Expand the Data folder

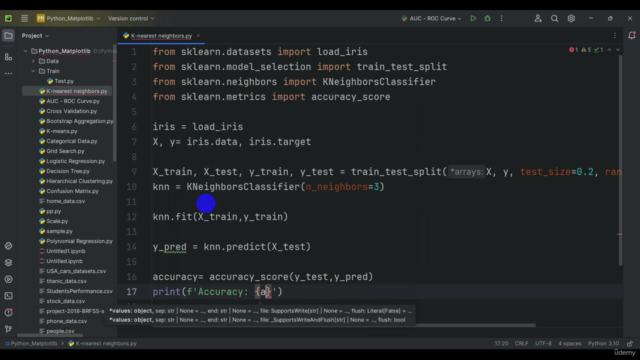tap(33, 61)
